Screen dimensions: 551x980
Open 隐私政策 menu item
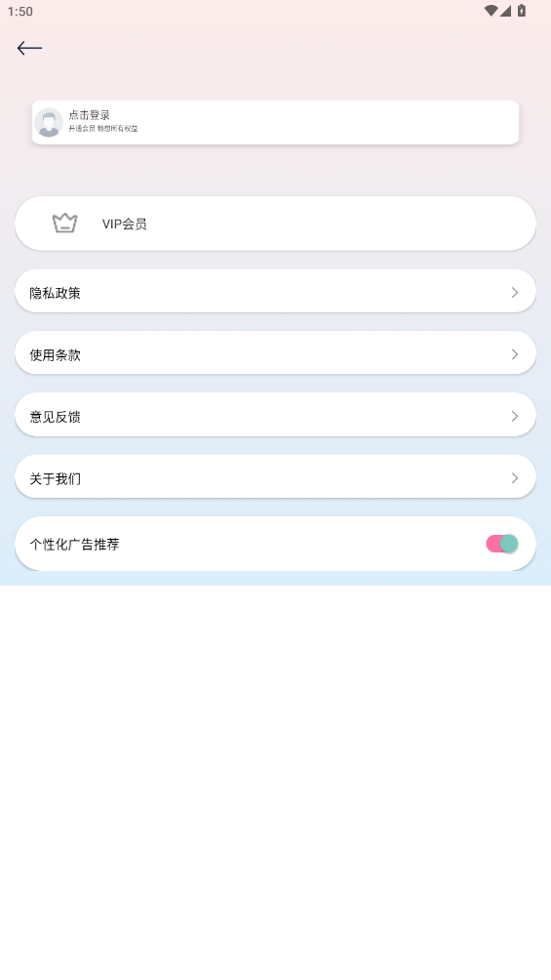[x=275, y=291]
